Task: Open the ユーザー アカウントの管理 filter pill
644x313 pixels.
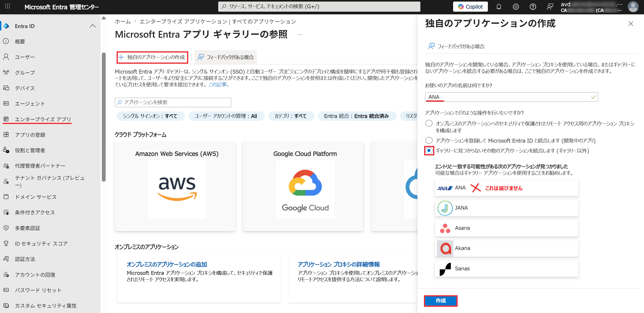Action: pyautogui.click(x=226, y=116)
